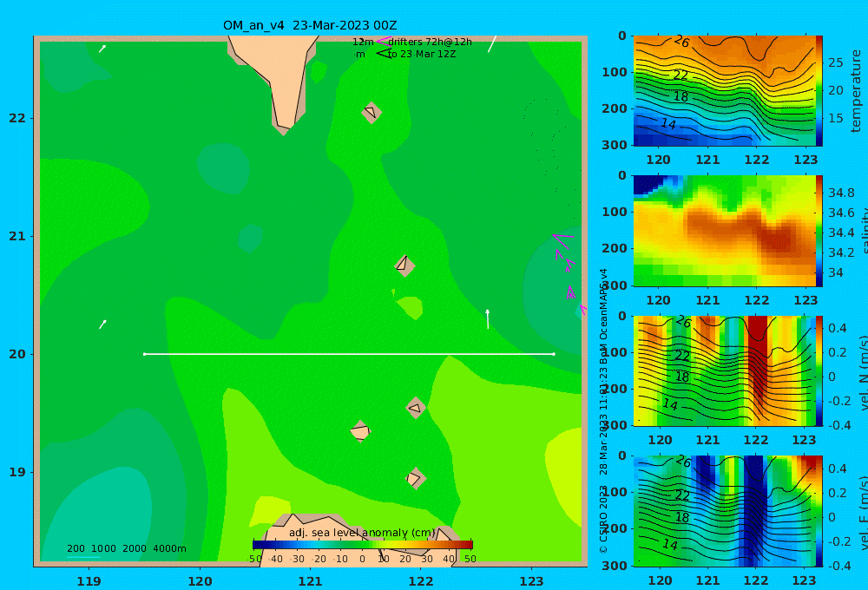Click the salinity colorbar
The image size is (868, 590).
(x=819, y=231)
